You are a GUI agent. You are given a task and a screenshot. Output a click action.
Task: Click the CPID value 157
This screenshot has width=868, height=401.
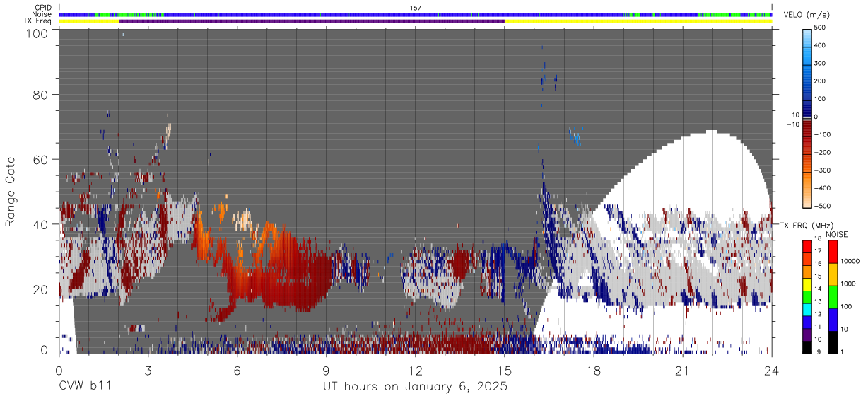[415, 8]
